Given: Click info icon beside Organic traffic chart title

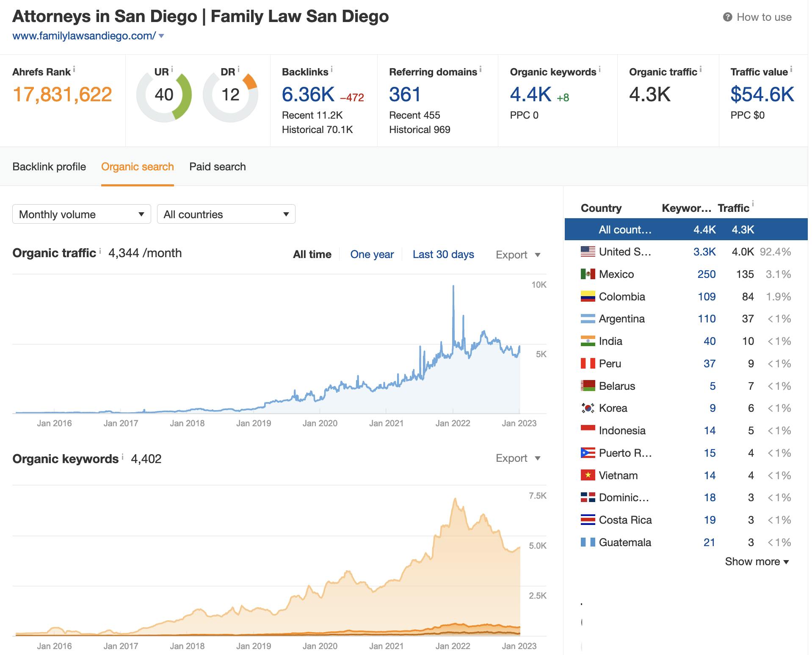Looking at the screenshot, I should click(100, 250).
